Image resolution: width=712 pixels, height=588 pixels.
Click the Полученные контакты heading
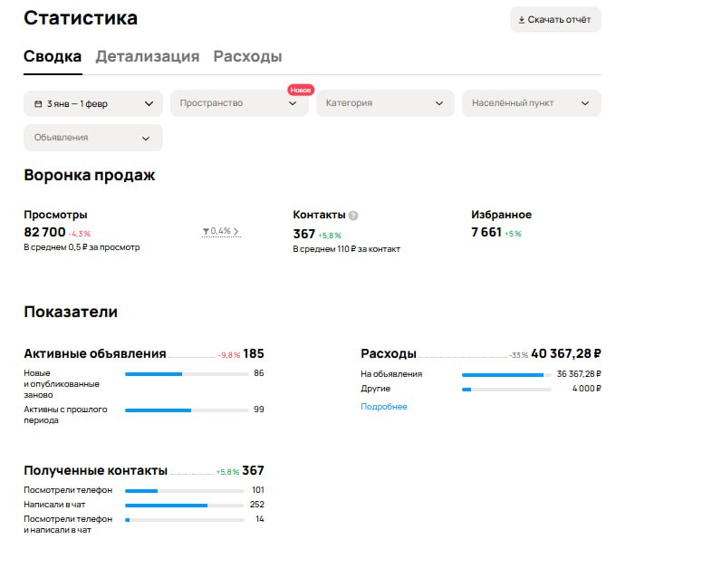tap(95, 470)
